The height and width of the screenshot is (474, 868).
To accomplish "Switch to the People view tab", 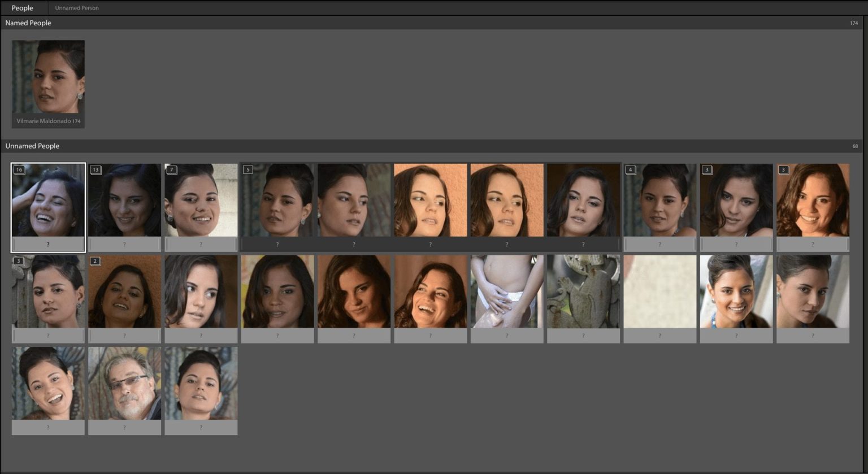I will click(22, 7).
